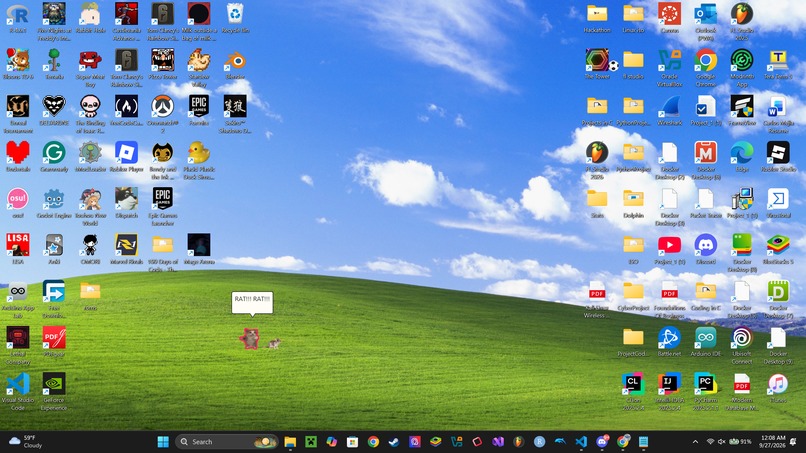Click the RAT!!! RAT!!! speech bubble
Viewport: 806px width, 453px height.
click(x=252, y=302)
